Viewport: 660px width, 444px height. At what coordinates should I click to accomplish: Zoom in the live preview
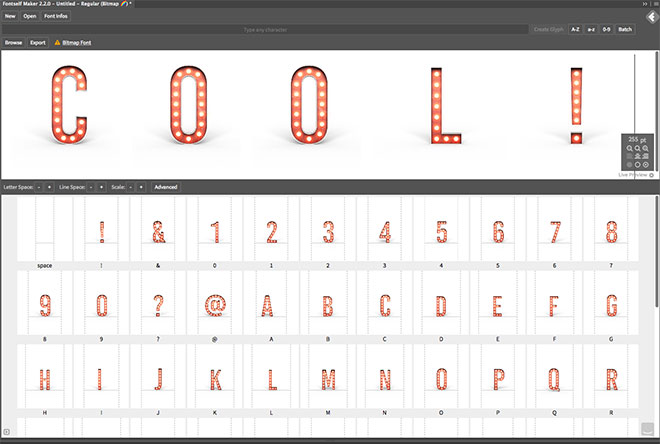(x=646, y=148)
